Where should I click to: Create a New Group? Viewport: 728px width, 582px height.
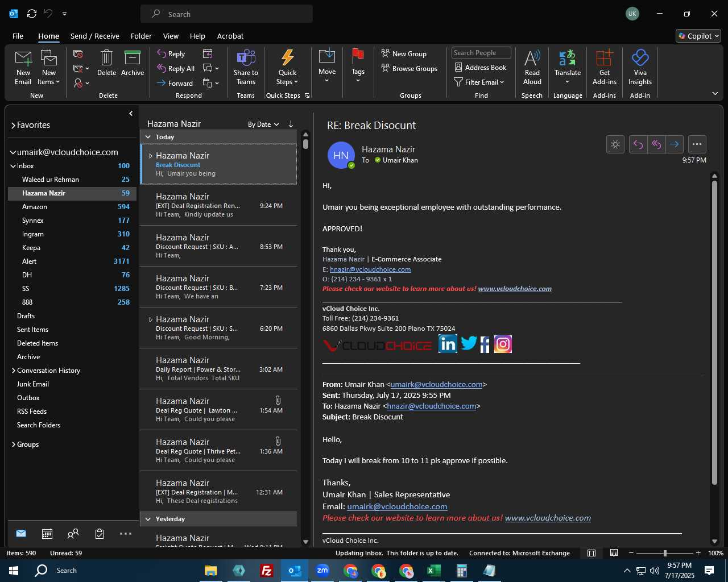(404, 53)
